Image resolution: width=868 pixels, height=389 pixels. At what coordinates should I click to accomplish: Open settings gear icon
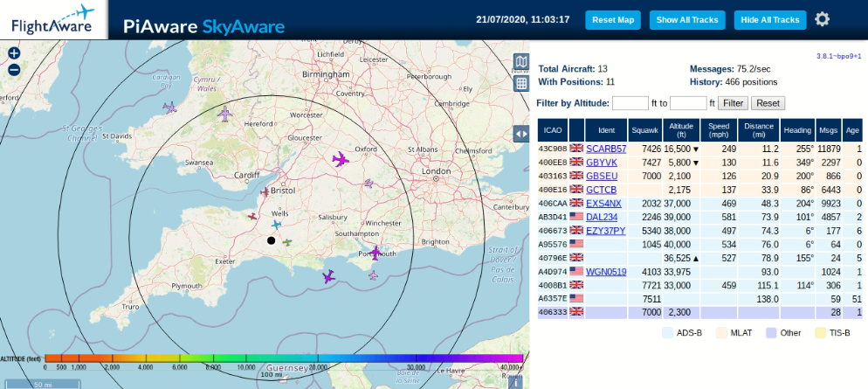pos(822,19)
